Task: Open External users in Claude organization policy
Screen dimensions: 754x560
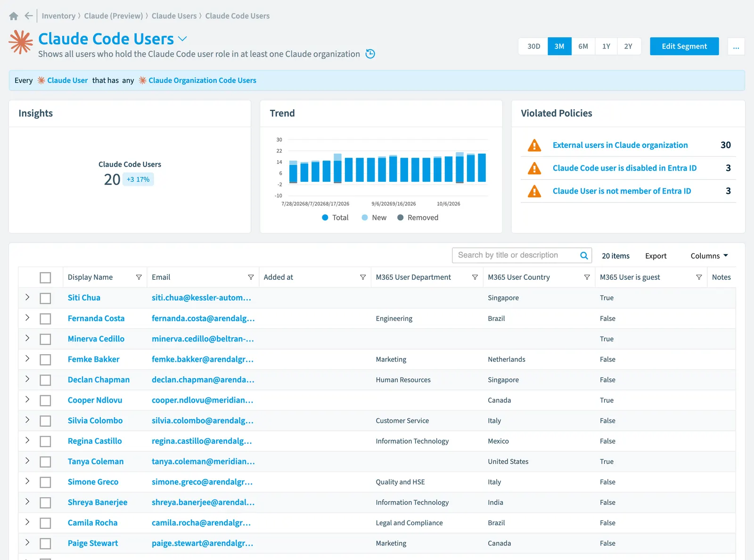Action: [620, 145]
